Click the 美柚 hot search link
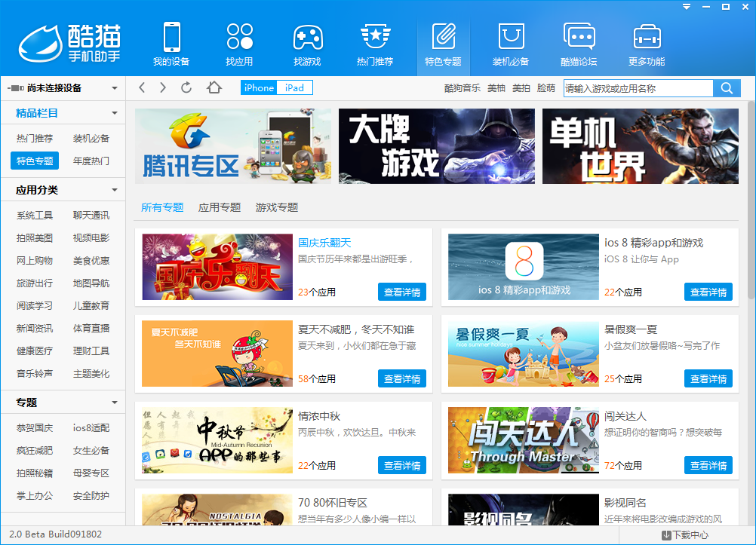756x545 pixels. (x=496, y=88)
